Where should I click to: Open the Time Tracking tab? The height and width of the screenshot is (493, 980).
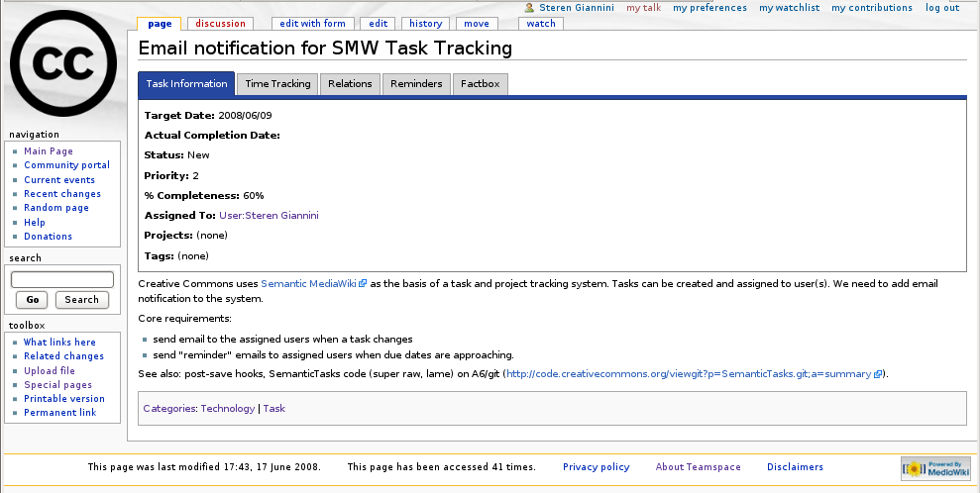click(277, 84)
